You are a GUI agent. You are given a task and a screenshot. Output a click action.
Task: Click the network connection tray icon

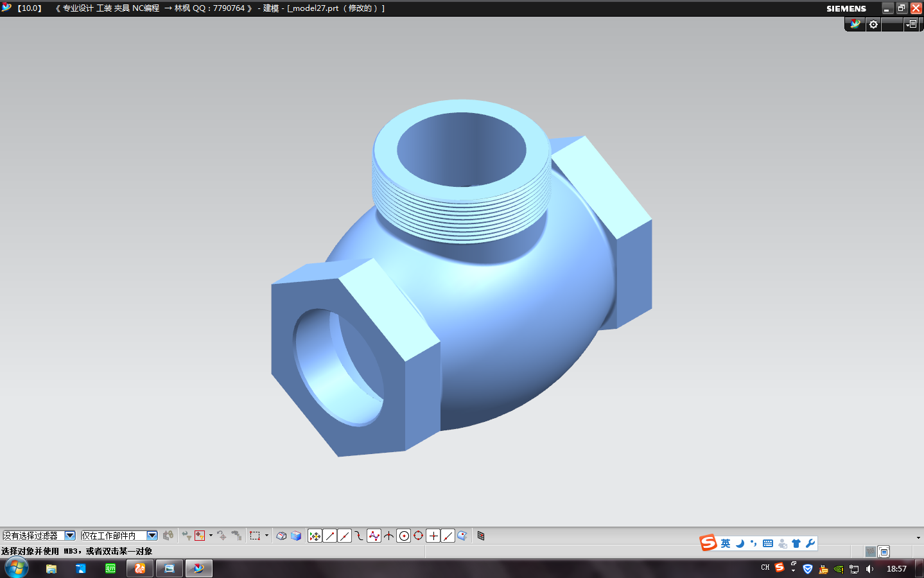point(854,569)
